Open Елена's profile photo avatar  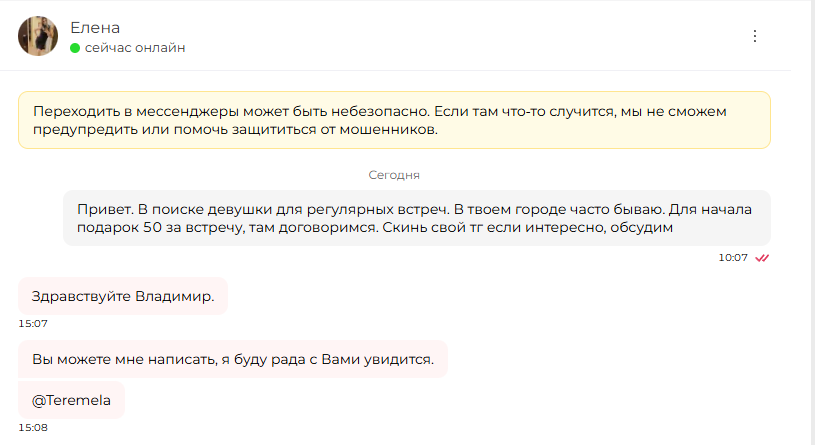(38, 36)
